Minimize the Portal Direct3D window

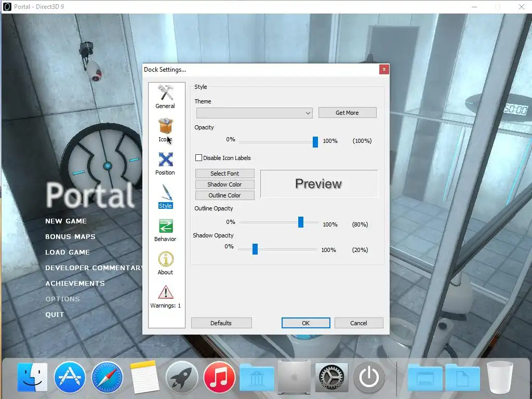click(474, 7)
